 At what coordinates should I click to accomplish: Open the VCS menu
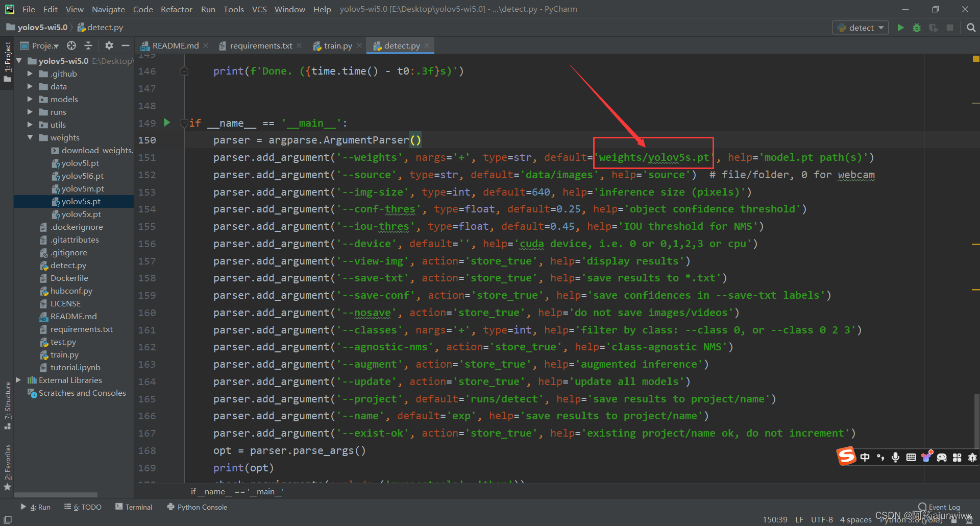(259, 9)
